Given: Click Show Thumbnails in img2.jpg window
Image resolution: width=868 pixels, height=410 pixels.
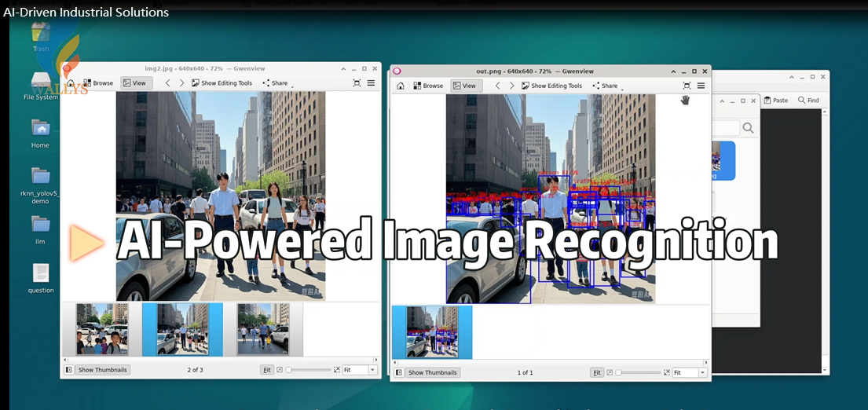Looking at the screenshot, I should point(102,370).
